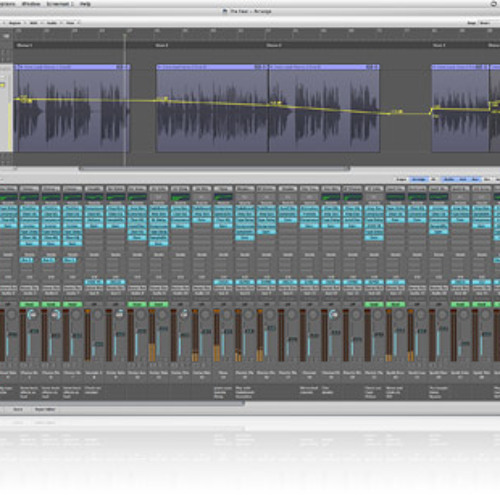Open the Window menu in the menu bar

[x=31, y=4]
